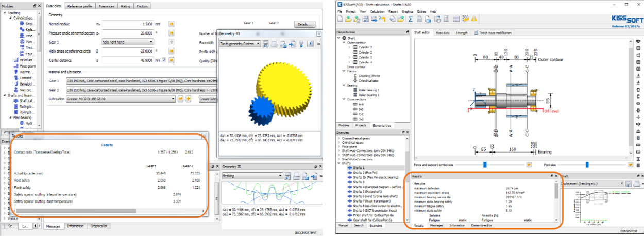
Task: Open the Extras menu
Action: pyautogui.click(x=421, y=11)
